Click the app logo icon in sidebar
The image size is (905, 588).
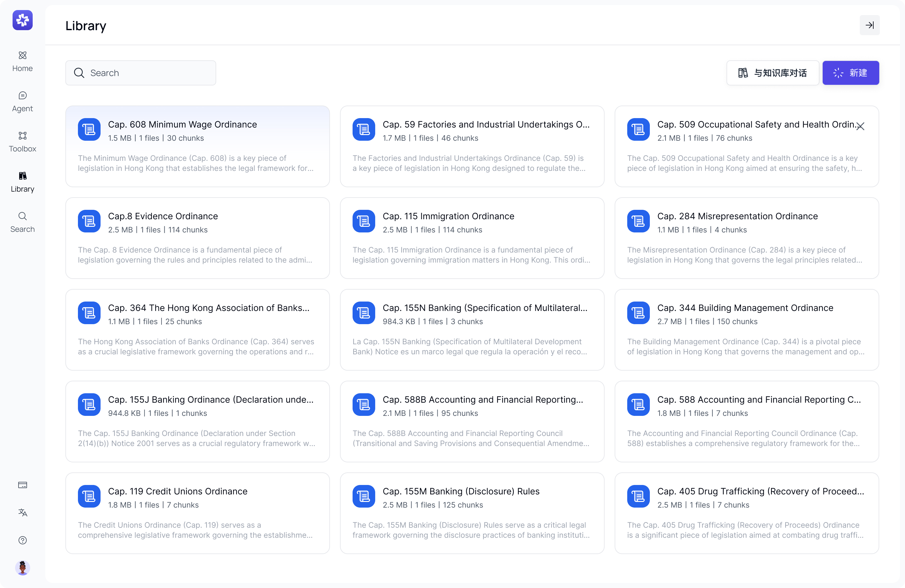coord(22,20)
